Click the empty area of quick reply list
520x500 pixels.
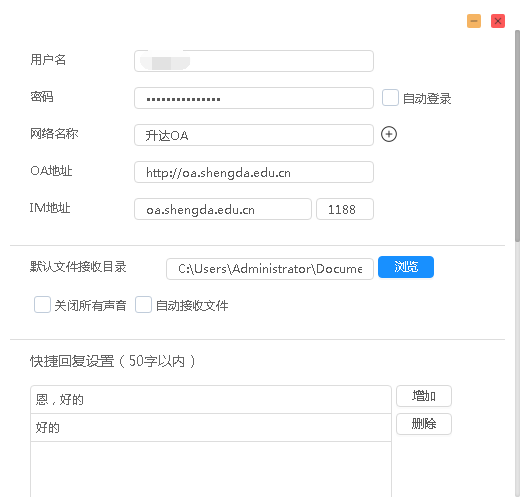pos(211,469)
